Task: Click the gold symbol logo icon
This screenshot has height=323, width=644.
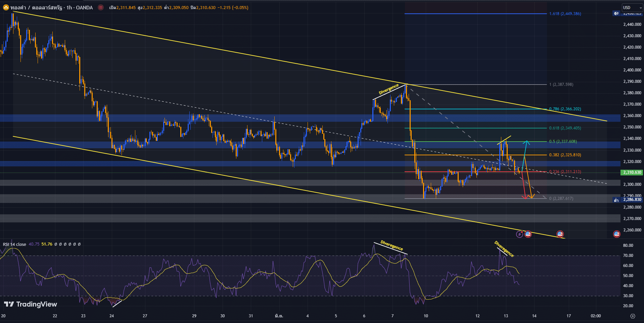Action: [x=6, y=7]
